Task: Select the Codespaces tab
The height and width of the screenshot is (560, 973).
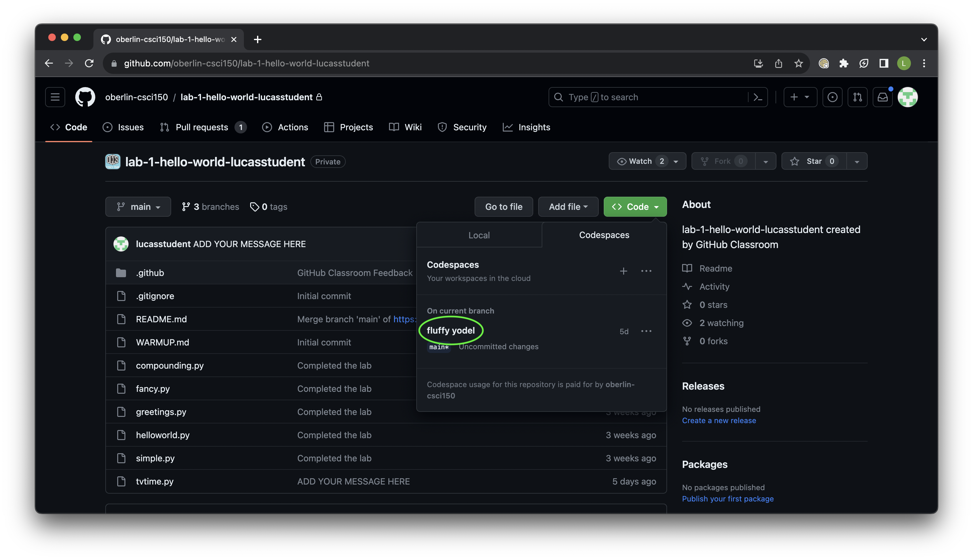Action: pyautogui.click(x=604, y=235)
